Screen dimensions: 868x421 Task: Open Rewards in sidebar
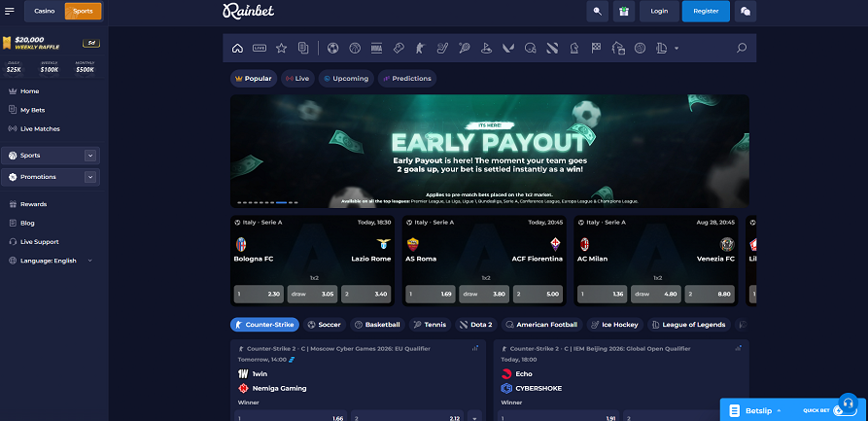(33, 204)
